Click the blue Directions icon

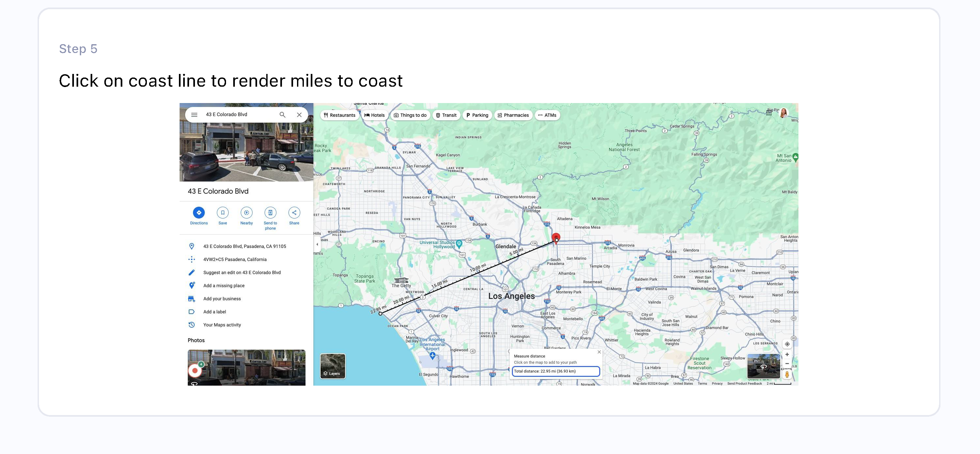coord(199,213)
